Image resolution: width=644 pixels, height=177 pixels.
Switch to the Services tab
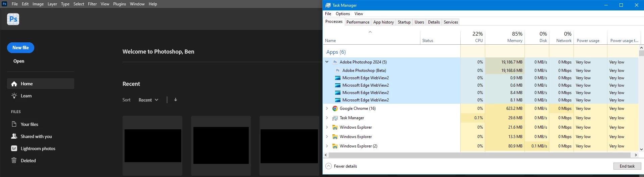point(451,22)
